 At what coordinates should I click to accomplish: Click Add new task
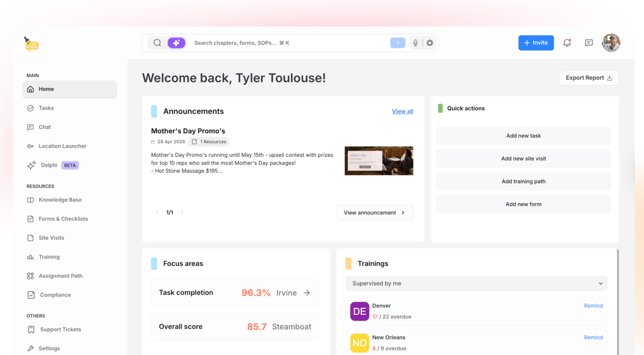[x=524, y=136]
